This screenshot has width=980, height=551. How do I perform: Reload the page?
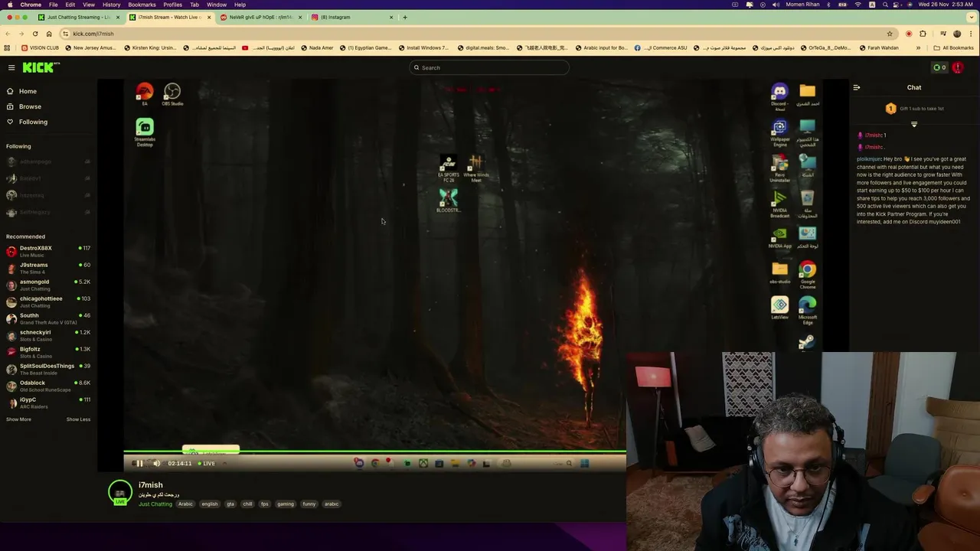[35, 34]
